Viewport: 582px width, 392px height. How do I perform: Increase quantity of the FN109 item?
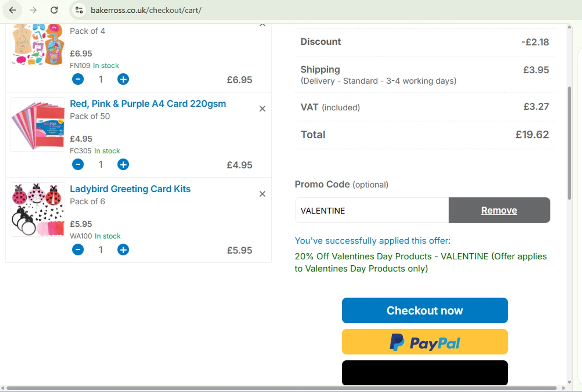(x=123, y=79)
